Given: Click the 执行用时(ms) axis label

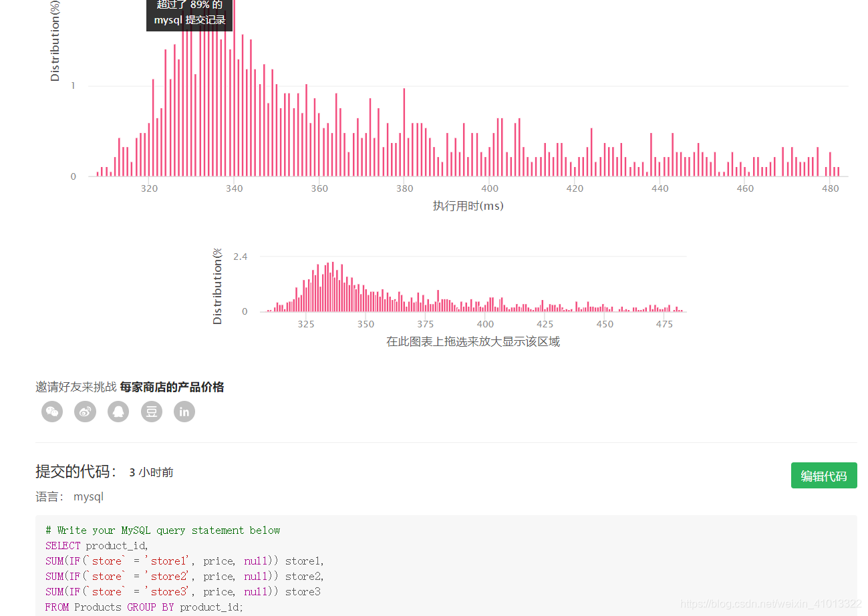Looking at the screenshot, I should [x=468, y=206].
